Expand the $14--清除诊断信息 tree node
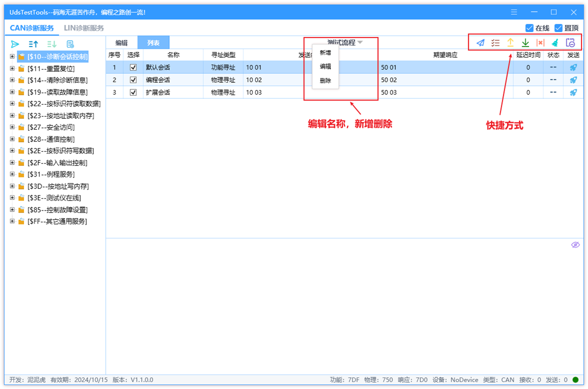This screenshot has height=389, width=588. click(x=12, y=80)
